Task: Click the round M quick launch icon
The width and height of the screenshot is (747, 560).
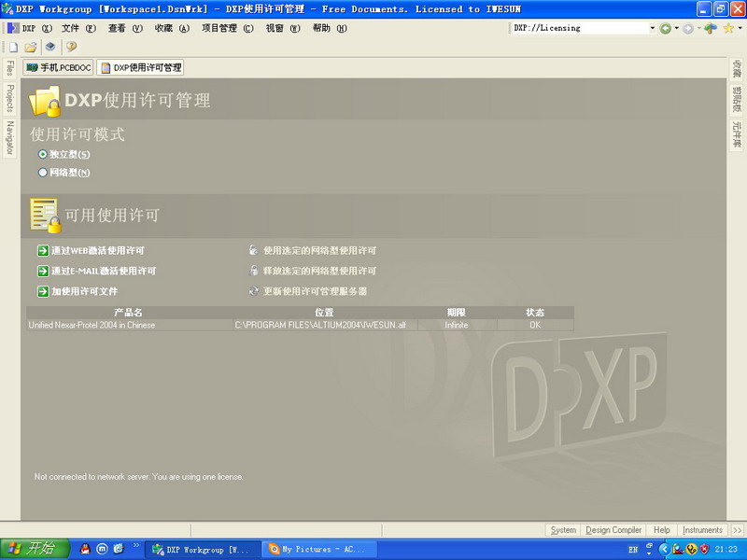Action: [x=102, y=549]
